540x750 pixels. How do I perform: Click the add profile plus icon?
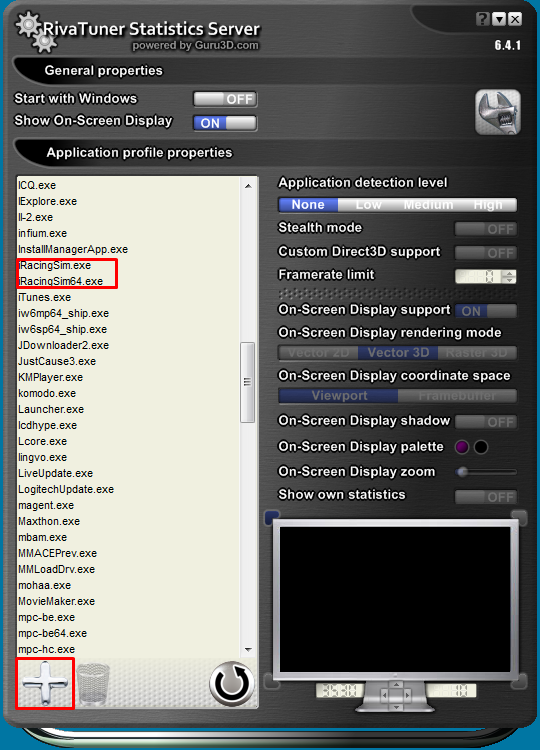click(45, 683)
